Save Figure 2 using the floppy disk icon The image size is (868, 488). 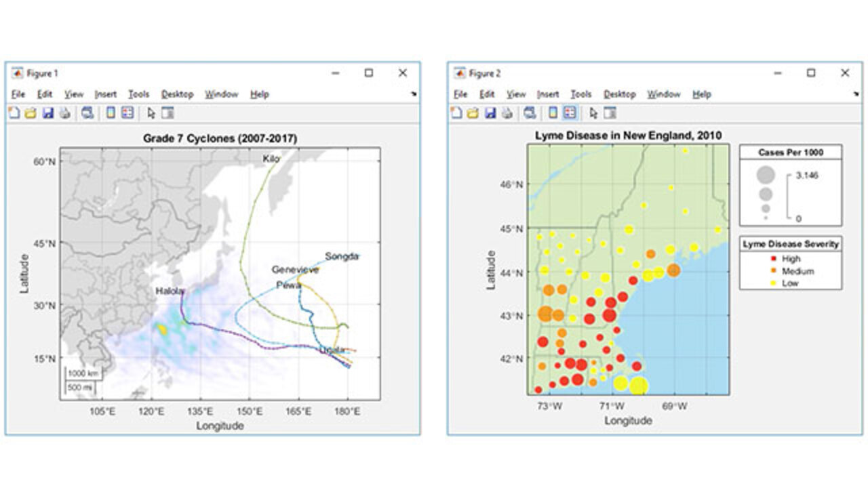coord(490,113)
